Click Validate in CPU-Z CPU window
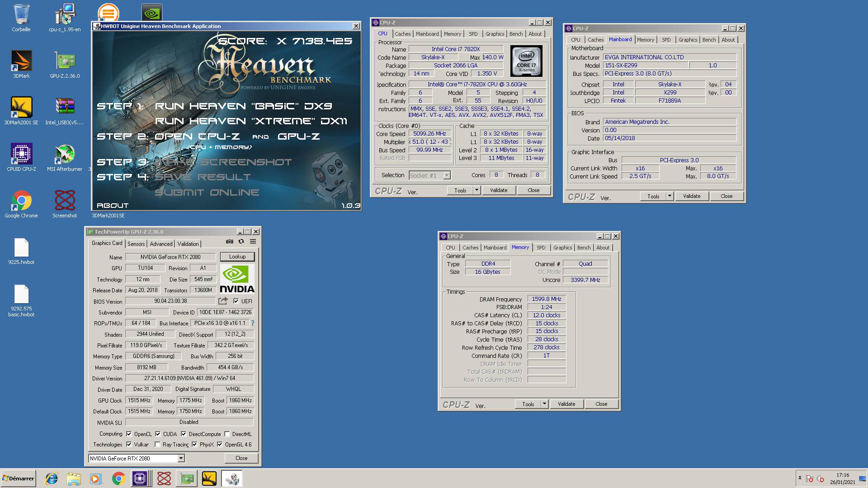 point(499,190)
